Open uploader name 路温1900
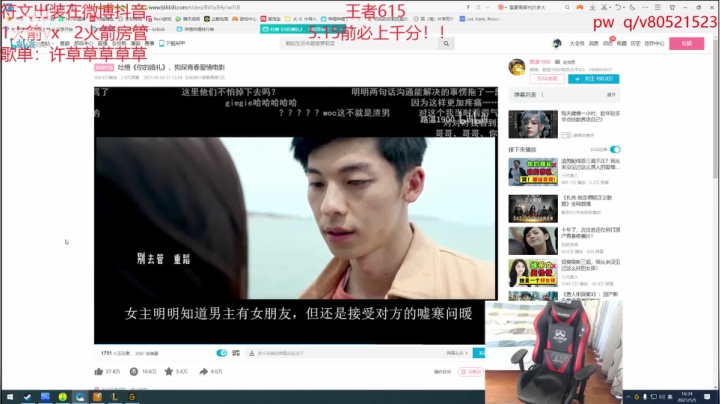The image size is (720, 404). [x=540, y=62]
